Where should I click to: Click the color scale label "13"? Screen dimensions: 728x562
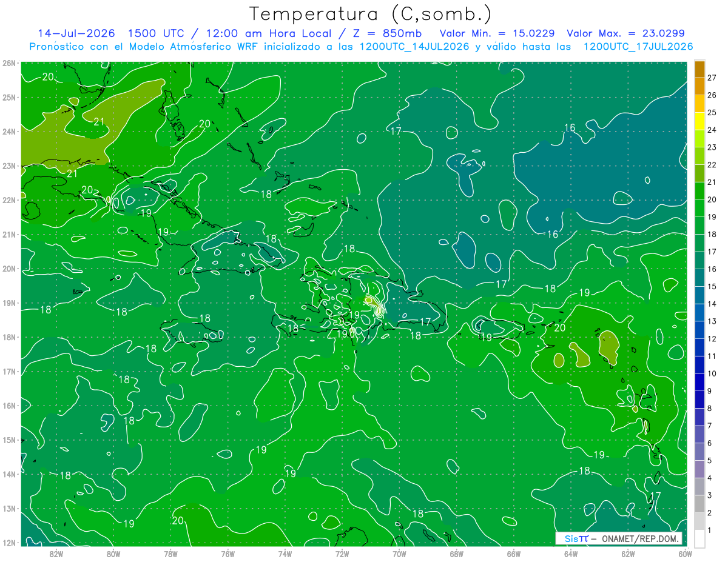point(712,321)
